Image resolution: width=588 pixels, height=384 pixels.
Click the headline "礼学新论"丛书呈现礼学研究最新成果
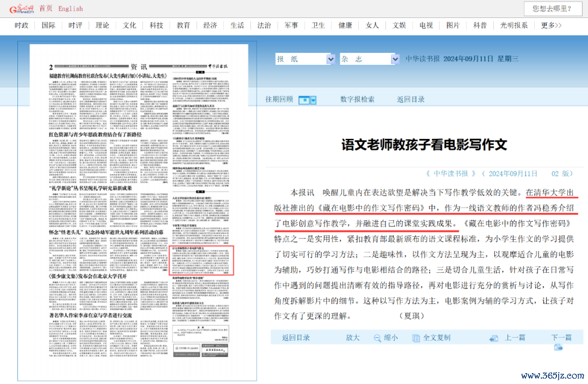90,188
